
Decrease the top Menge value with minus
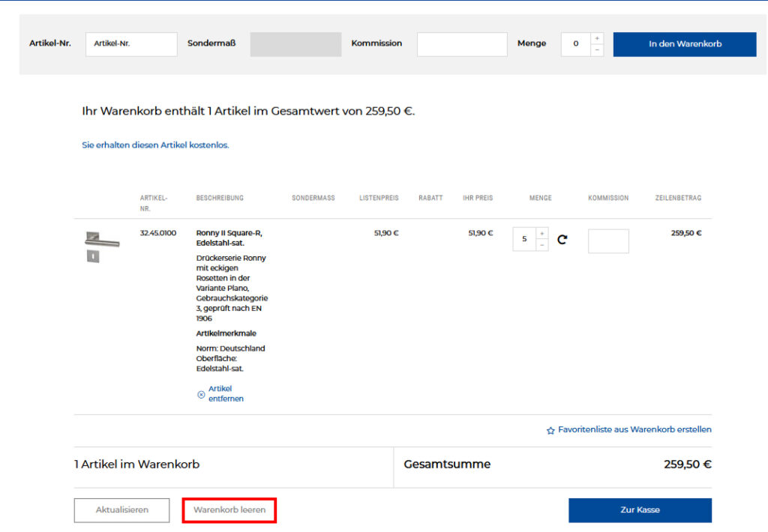(x=597, y=50)
